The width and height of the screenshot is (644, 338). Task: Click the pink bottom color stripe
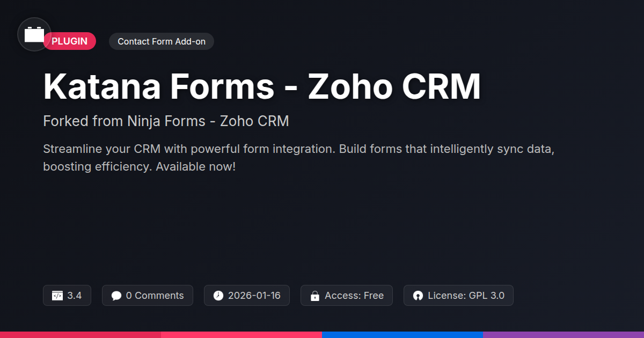(241, 335)
